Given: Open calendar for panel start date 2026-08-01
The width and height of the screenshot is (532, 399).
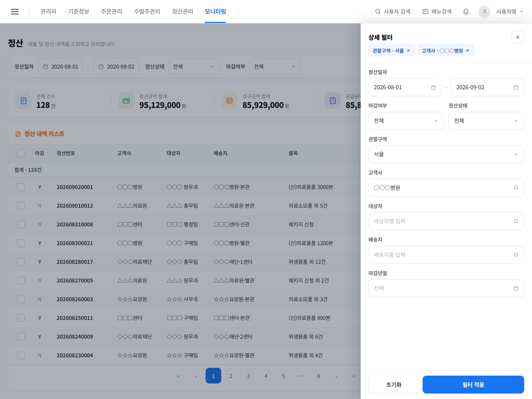Looking at the screenshot, I should click(x=433, y=87).
